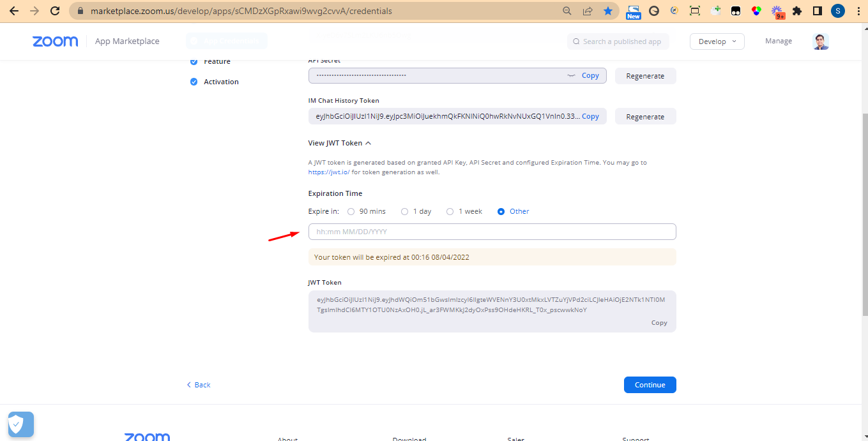The height and width of the screenshot is (441, 868).
Task: Go to the Activation step in the sidebar
Action: (221, 82)
